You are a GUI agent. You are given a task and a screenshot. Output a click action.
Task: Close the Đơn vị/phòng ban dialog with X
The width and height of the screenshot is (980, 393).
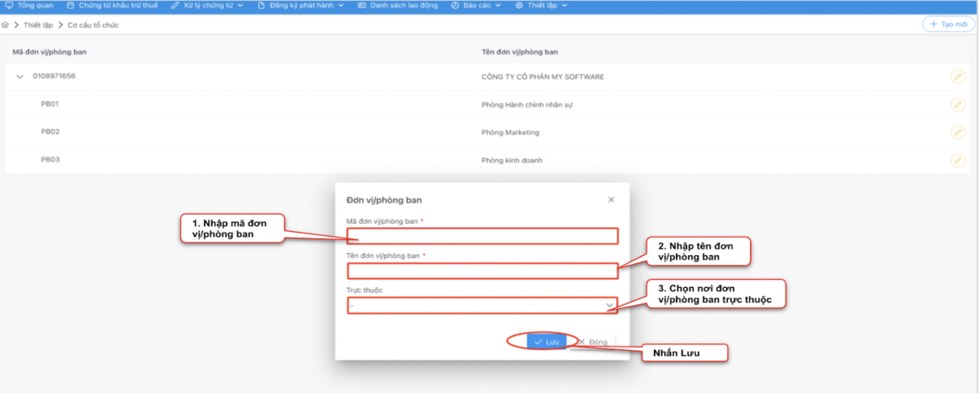click(x=611, y=200)
